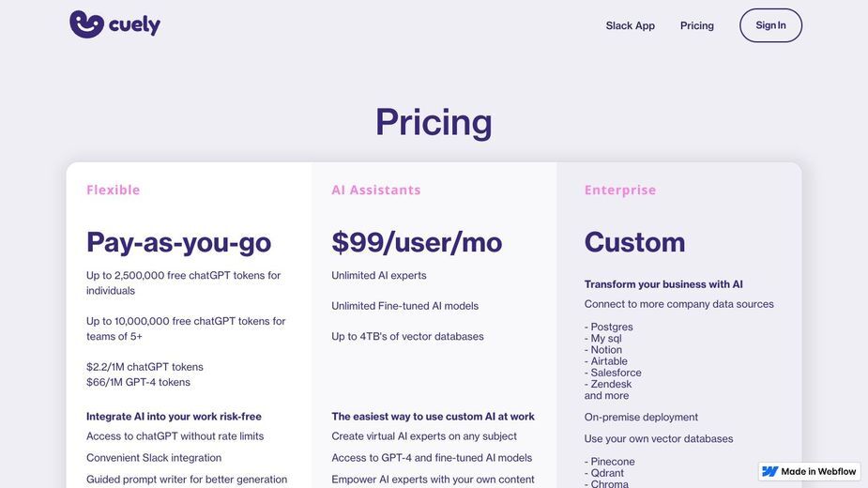Open the Pricing nav link

(x=697, y=25)
